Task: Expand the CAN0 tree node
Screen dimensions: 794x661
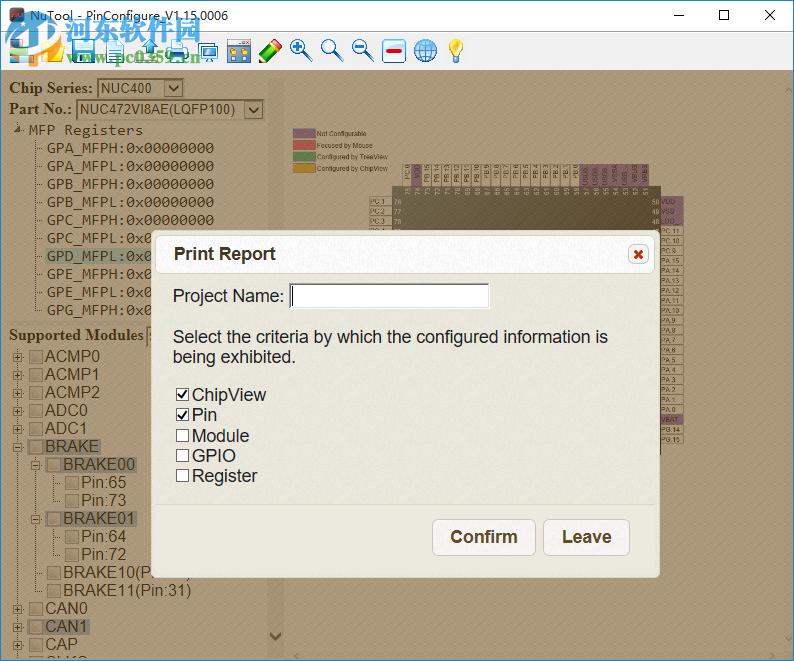Action: click(x=18, y=609)
